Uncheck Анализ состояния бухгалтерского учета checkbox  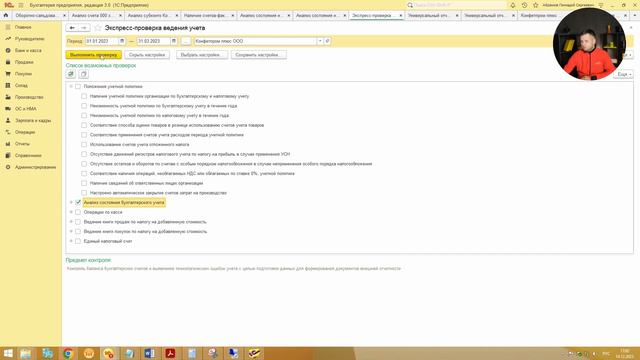(78, 202)
